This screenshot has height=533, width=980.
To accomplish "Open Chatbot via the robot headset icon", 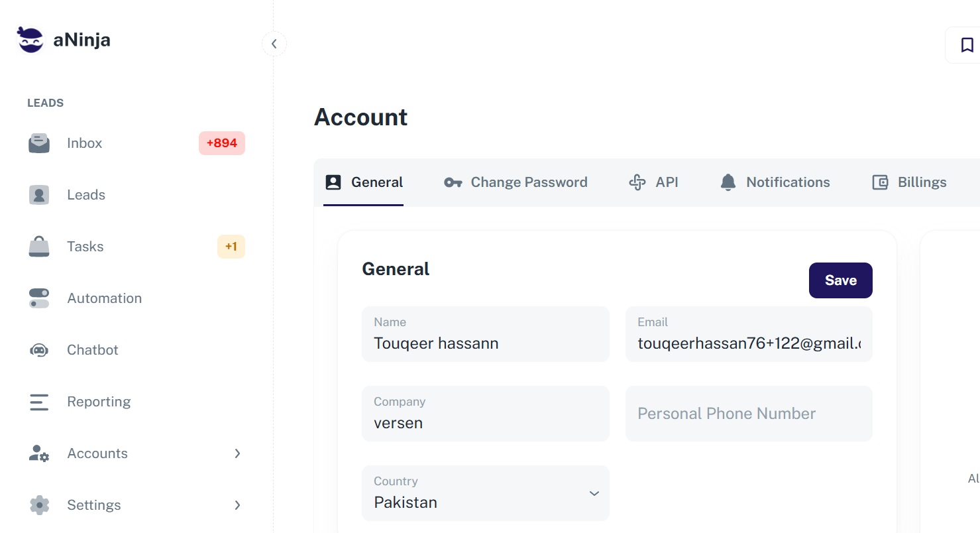I will [x=39, y=350].
